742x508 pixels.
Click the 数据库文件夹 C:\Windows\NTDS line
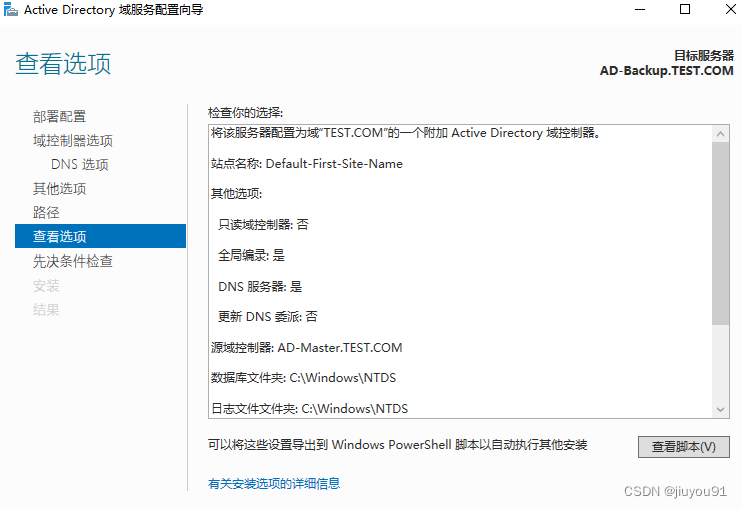click(x=303, y=377)
